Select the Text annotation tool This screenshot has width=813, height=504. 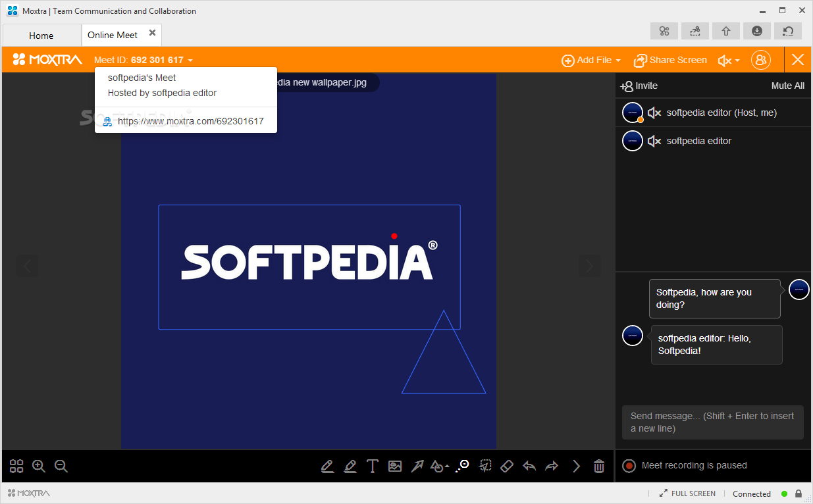(x=372, y=466)
